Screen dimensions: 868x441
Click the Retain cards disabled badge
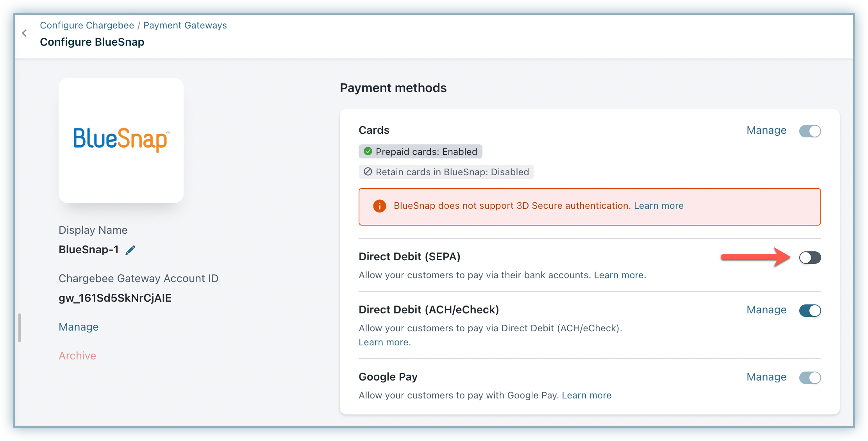click(446, 172)
